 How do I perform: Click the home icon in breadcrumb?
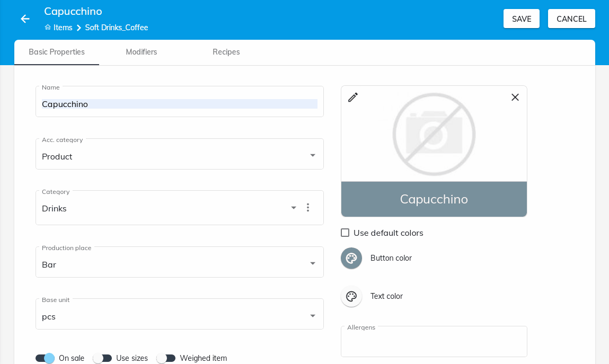48,27
